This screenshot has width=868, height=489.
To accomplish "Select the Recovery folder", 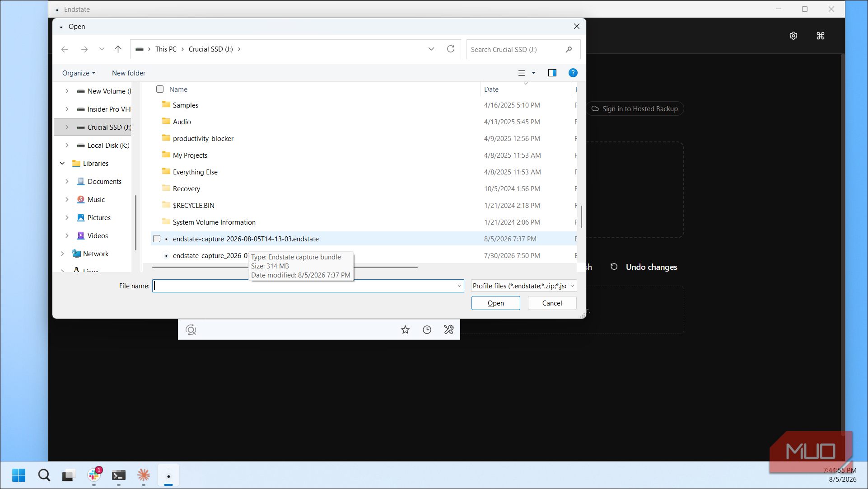I will (x=186, y=189).
